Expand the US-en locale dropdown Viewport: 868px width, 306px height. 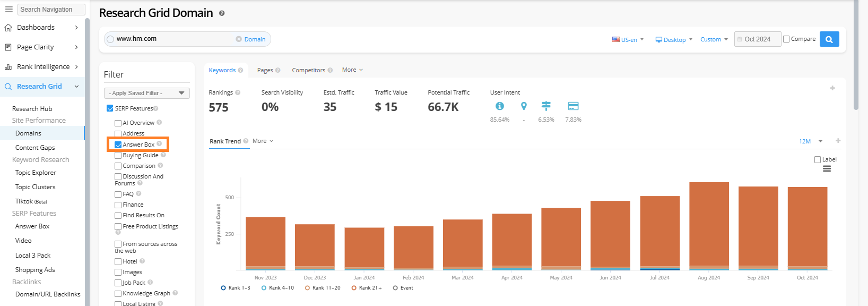point(628,39)
